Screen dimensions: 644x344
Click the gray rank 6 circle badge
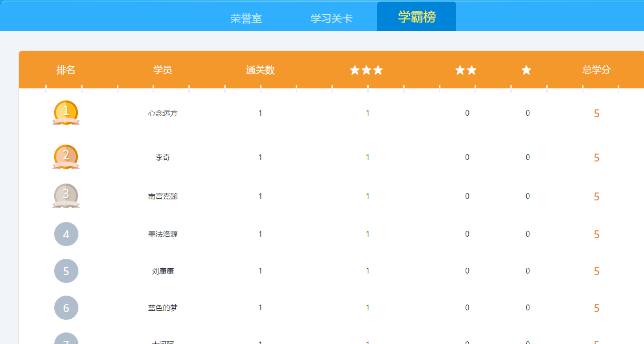[66, 308]
